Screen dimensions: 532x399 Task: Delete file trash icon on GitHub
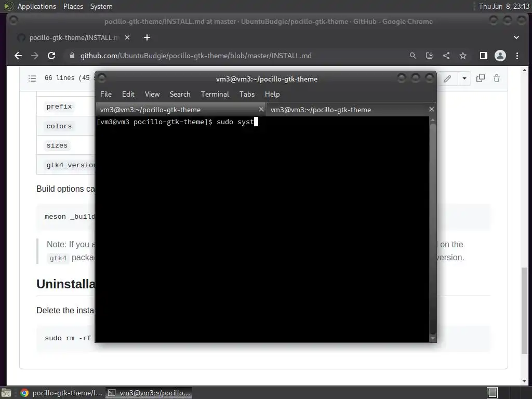point(497,78)
